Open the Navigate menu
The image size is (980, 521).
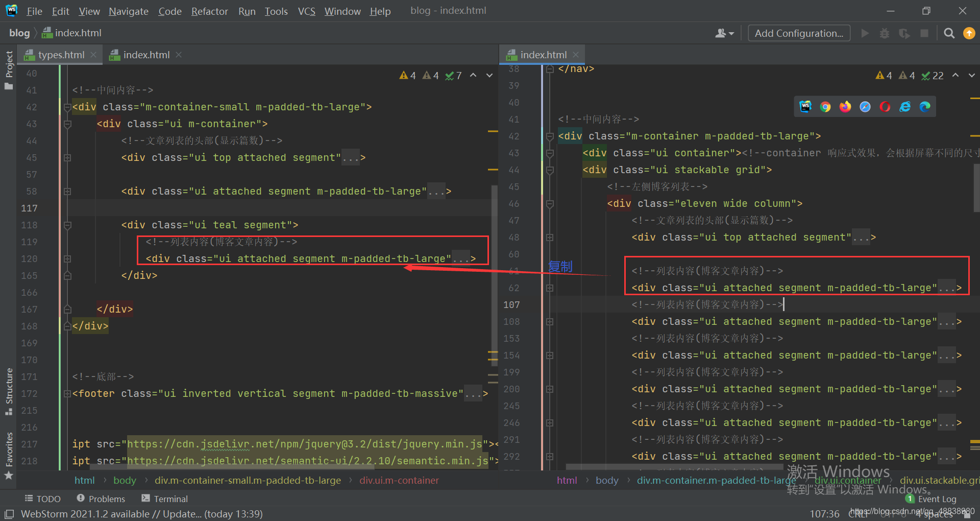tap(129, 11)
